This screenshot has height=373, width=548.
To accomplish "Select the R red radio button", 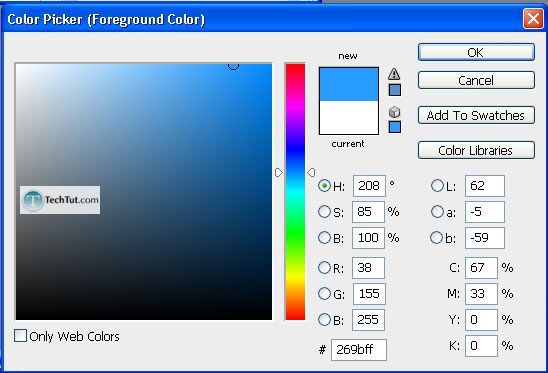I will [x=324, y=268].
